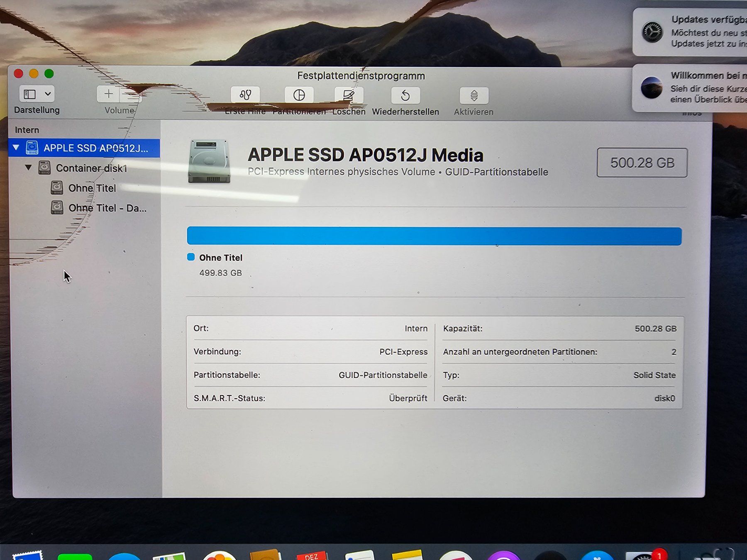
Task: Click the APPLE SSD AP0512J Media title
Action: 366,155
